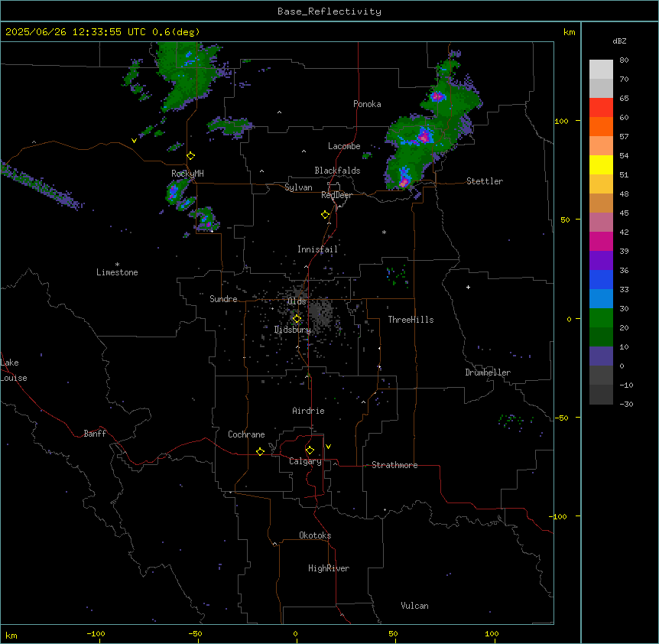Click the Sylvan label

coord(298,187)
